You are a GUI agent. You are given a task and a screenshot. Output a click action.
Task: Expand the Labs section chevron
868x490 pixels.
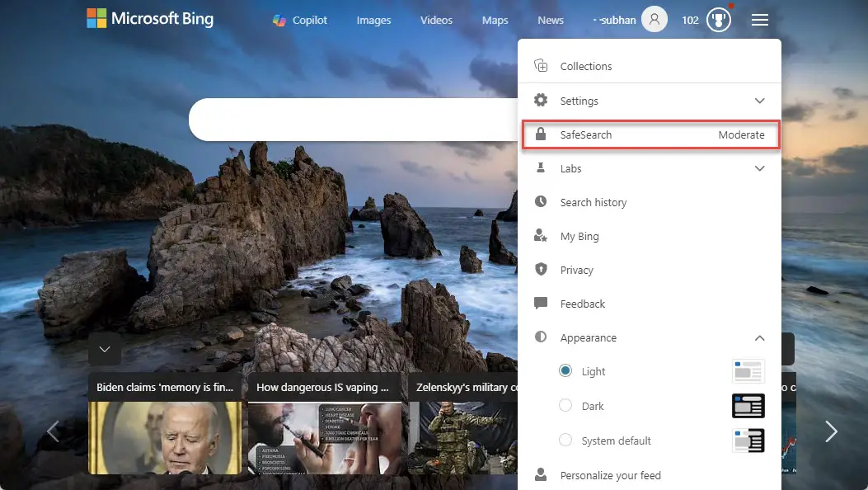tap(759, 168)
